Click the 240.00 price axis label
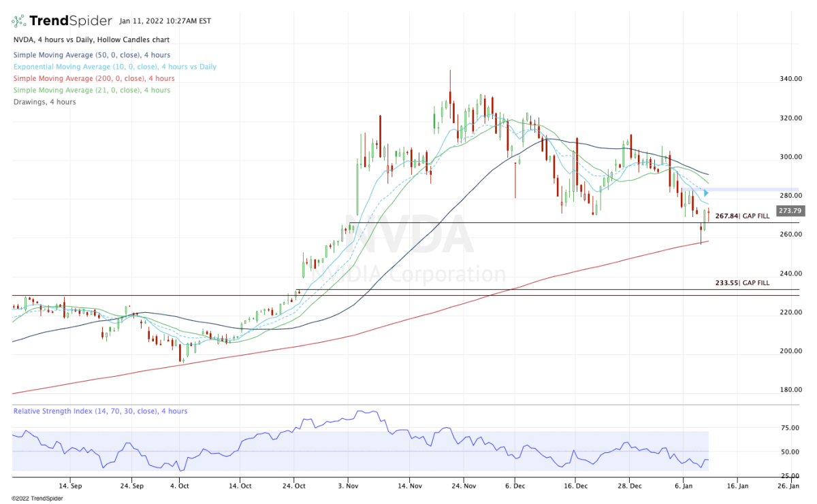The height and width of the screenshot is (504, 817). [x=791, y=273]
